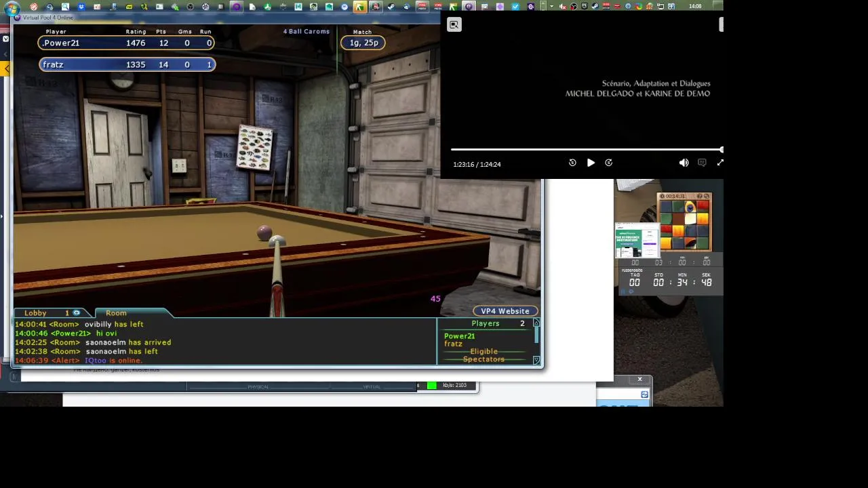Click the Windows Start orb
Viewport: 868px width, 488px height.
12,7
